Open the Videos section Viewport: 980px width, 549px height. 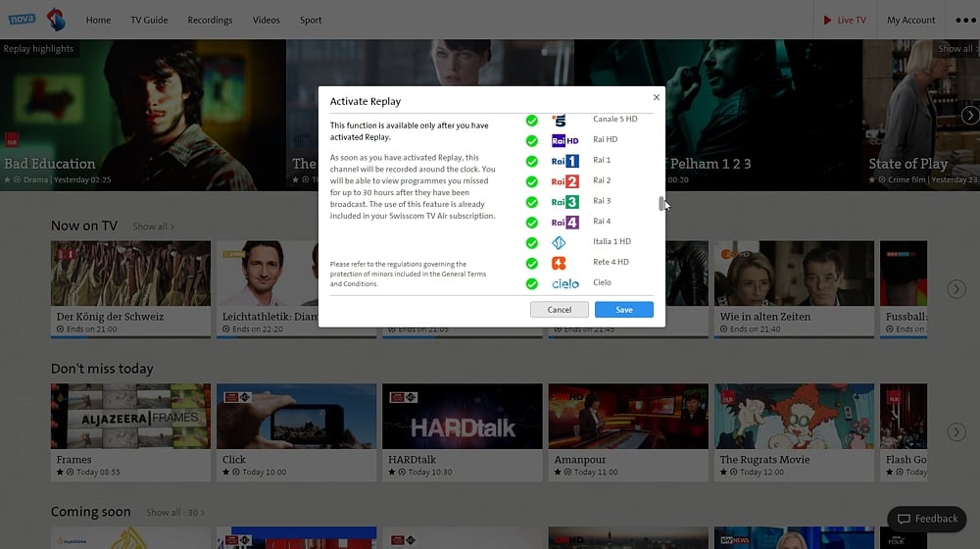[267, 20]
